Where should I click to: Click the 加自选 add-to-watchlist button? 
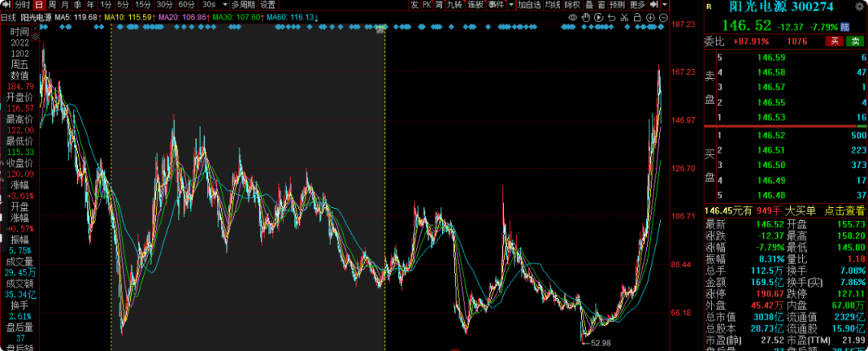tap(529, 5)
